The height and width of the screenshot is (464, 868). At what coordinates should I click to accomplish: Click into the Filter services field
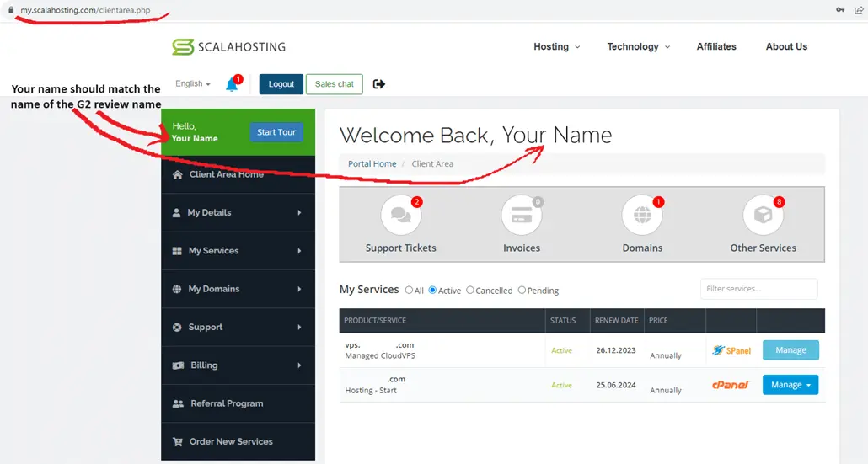759,289
